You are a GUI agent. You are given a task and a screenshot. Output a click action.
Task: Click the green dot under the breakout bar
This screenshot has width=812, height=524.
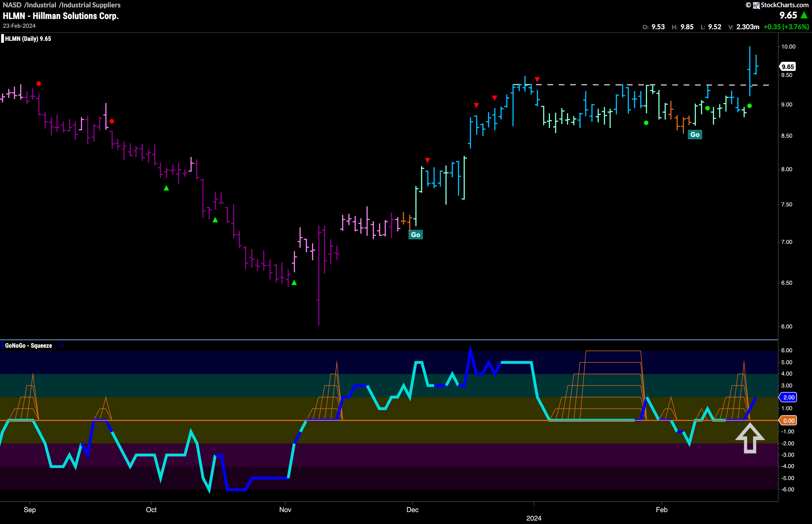point(749,106)
